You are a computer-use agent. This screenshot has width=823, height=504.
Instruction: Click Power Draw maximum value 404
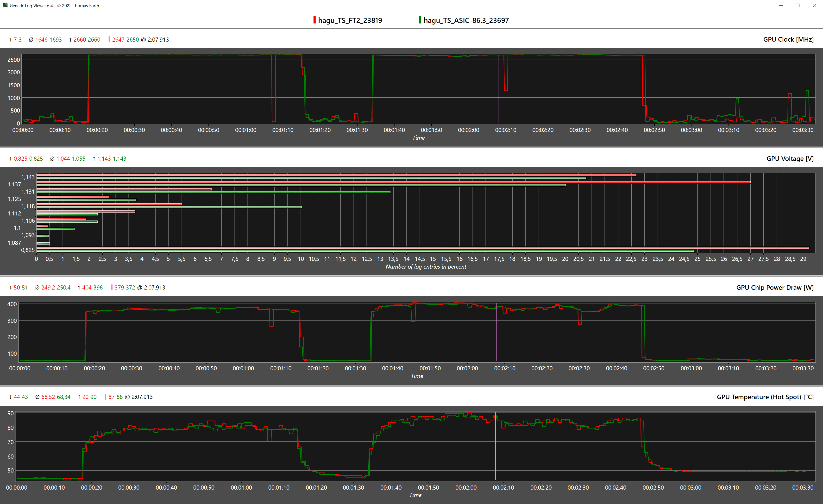click(x=87, y=288)
